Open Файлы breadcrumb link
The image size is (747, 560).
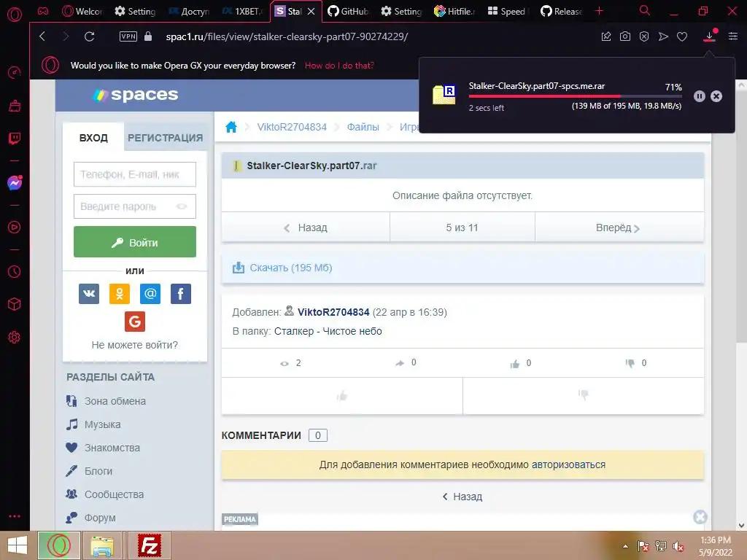click(363, 127)
